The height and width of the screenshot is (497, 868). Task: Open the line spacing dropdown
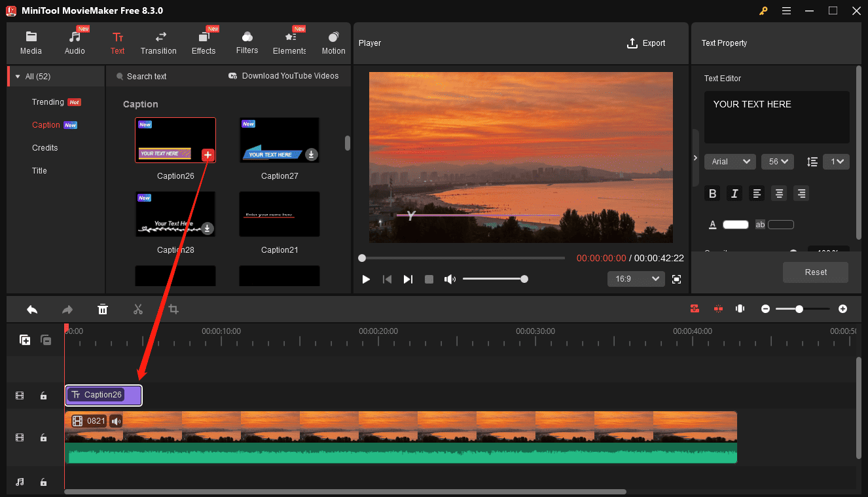[x=836, y=162]
